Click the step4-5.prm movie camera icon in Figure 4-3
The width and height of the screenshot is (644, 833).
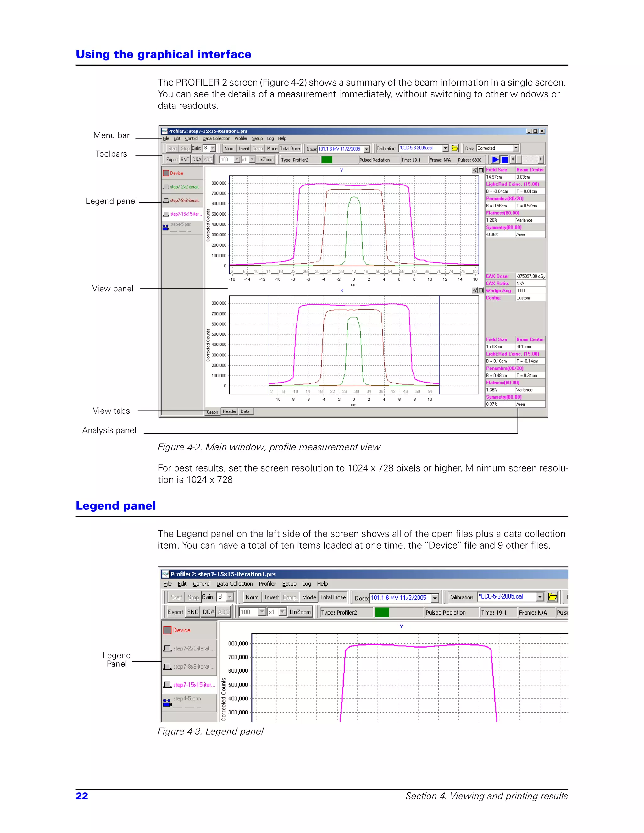click(x=167, y=702)
